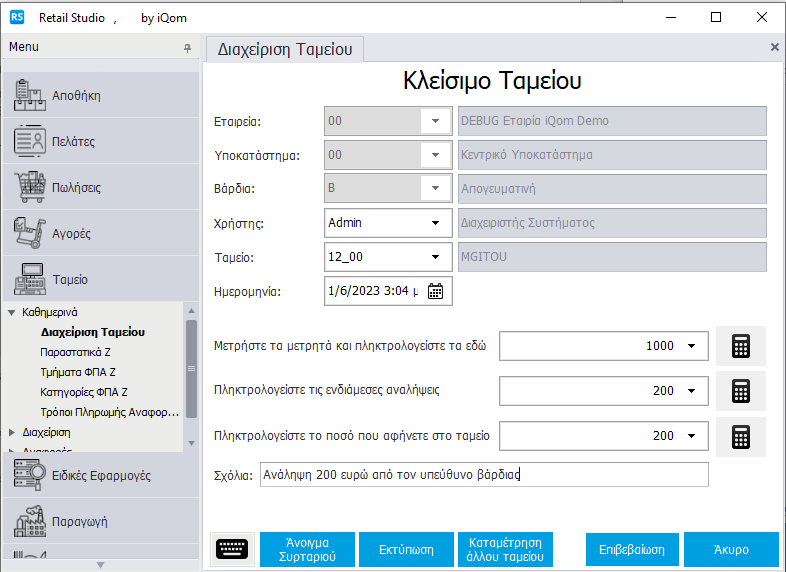Click the on-screen keyboard icon button
The image size is (786, 572).
click(231, 549)
